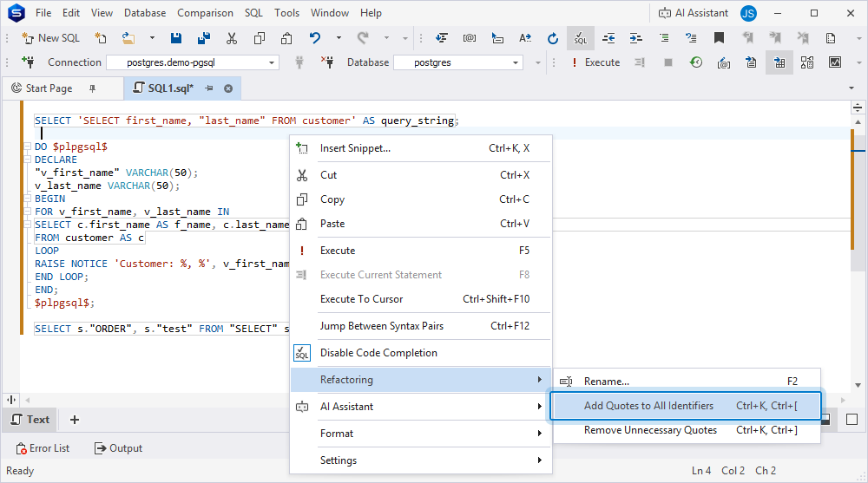Click the vertical scrollbar down arrow
868x483 pixels.
(858, 385)
